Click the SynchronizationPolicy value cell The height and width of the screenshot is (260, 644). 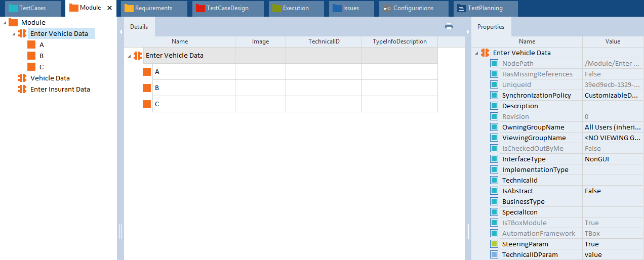click(x=613, y=96)
